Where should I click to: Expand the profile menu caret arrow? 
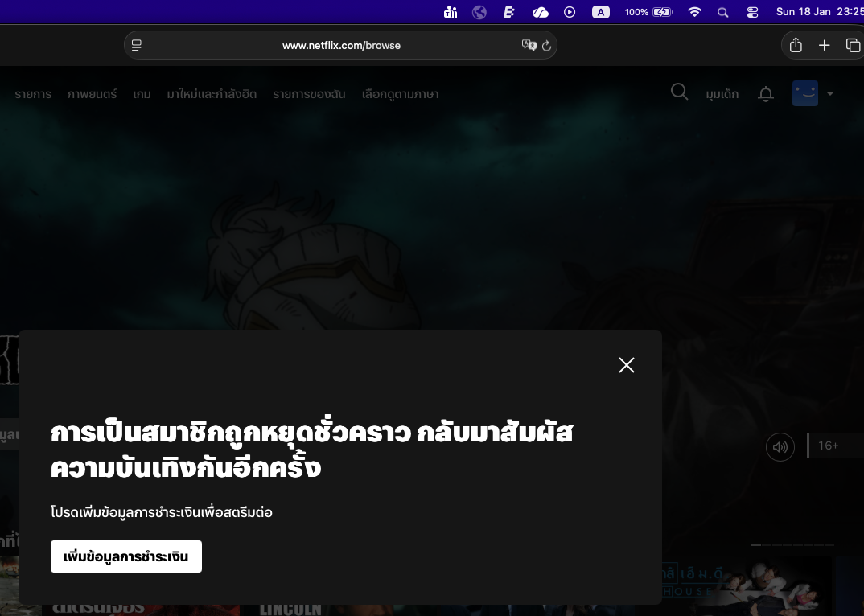[830, 93]
